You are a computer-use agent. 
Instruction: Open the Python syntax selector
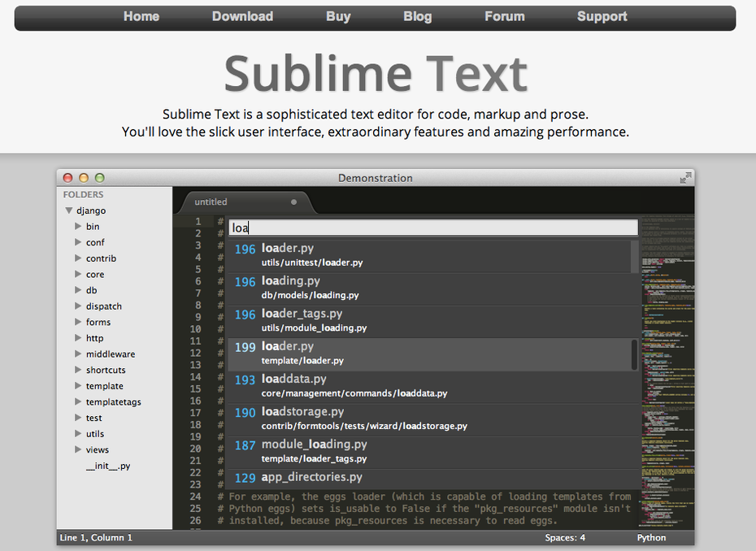(651, 537)
